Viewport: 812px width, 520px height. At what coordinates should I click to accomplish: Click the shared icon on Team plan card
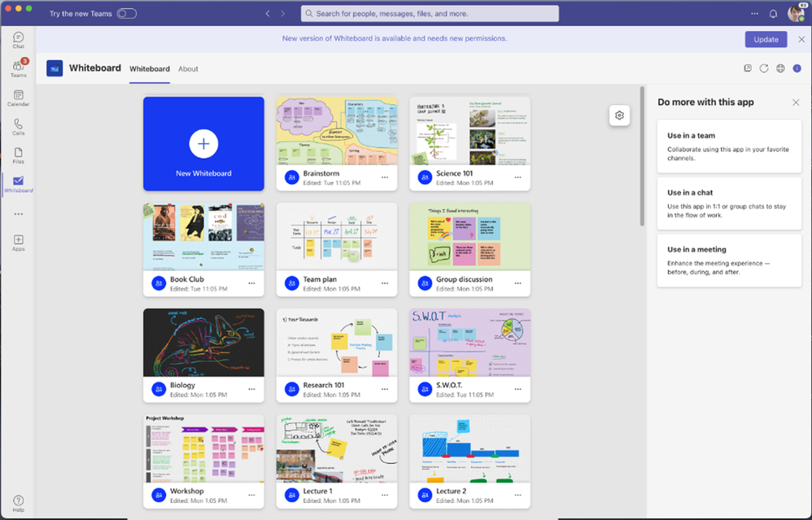click(x=291, y=283)
